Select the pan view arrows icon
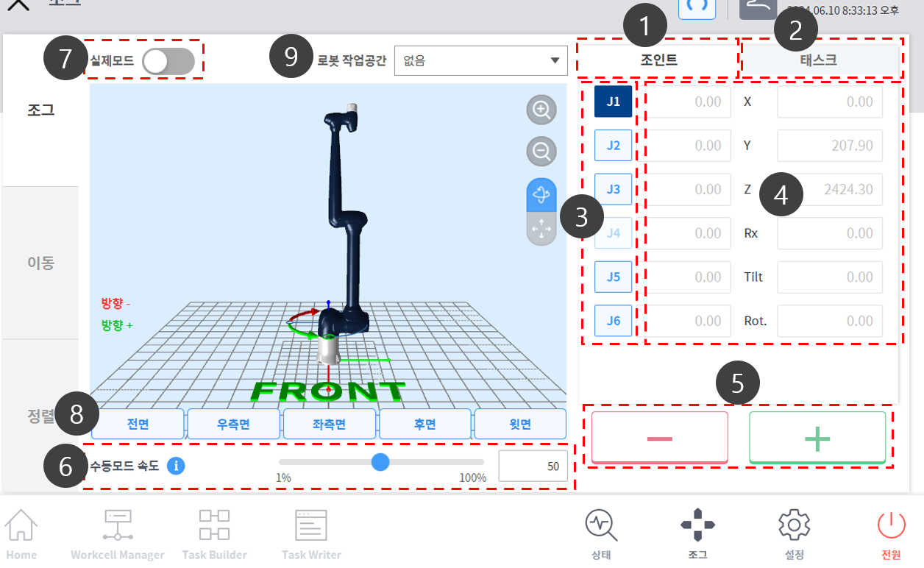 [541, 230]
